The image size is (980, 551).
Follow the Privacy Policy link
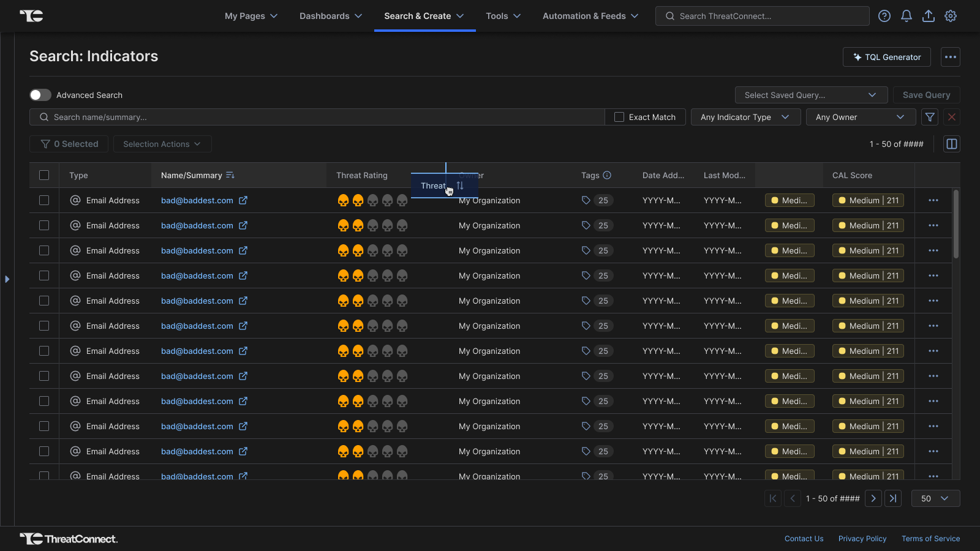coord(862,539)
